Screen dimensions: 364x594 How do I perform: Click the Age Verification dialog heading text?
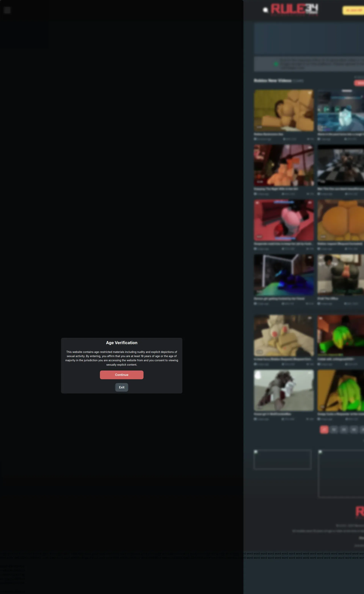122,343
